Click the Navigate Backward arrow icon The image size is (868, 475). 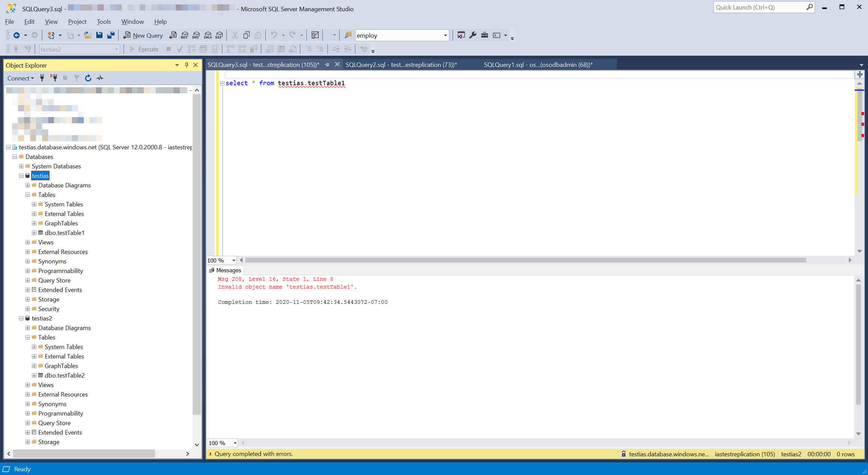coord(16,35)
